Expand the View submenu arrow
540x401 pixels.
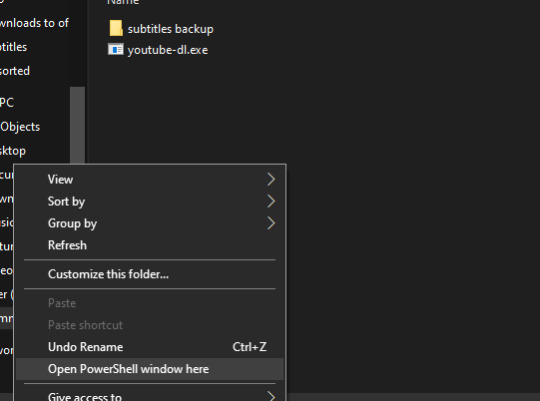pyautogui.click(x=271, y=179)
